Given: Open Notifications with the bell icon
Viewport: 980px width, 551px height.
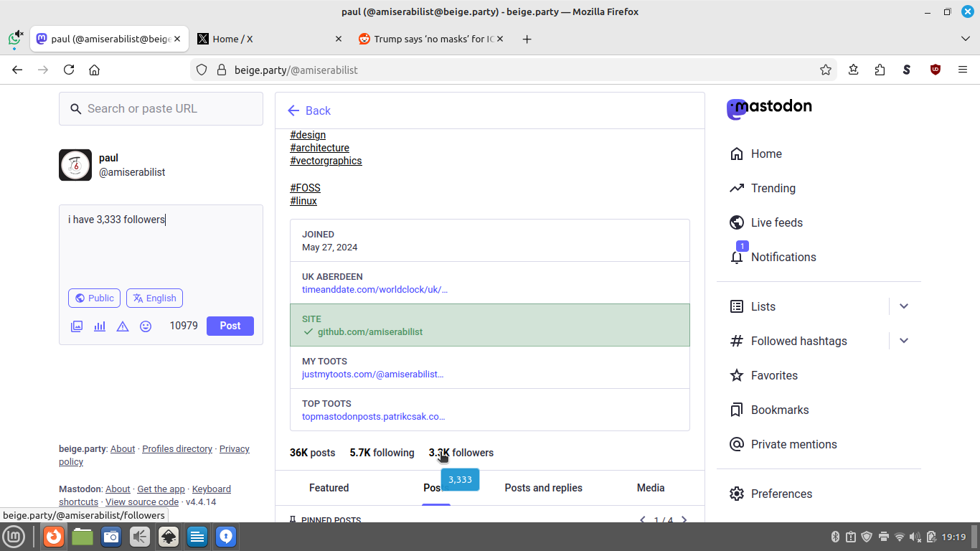Looking at the screenshot, I should pos(737,257).
